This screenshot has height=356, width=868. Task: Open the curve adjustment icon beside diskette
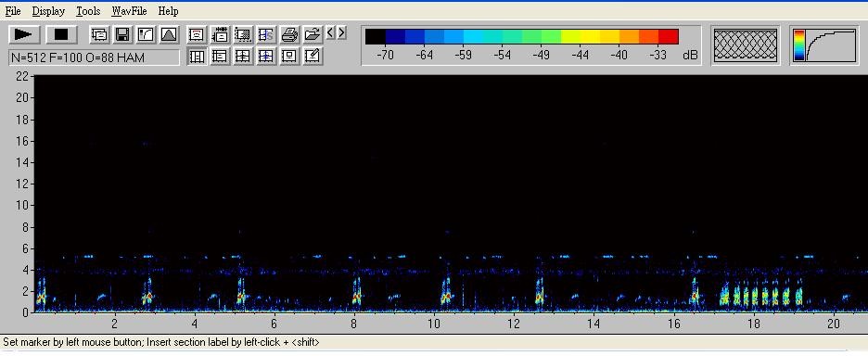pos(146,35)
